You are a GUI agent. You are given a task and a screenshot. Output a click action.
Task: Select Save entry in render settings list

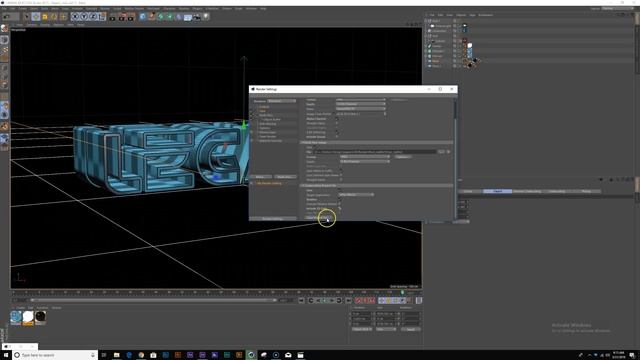(x=262, y=111)
